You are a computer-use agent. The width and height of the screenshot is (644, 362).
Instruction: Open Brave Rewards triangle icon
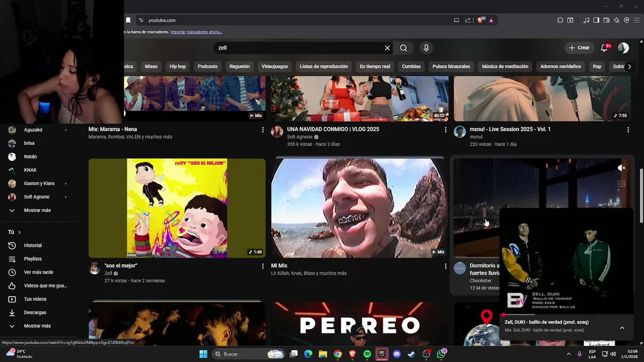(491, 20)
